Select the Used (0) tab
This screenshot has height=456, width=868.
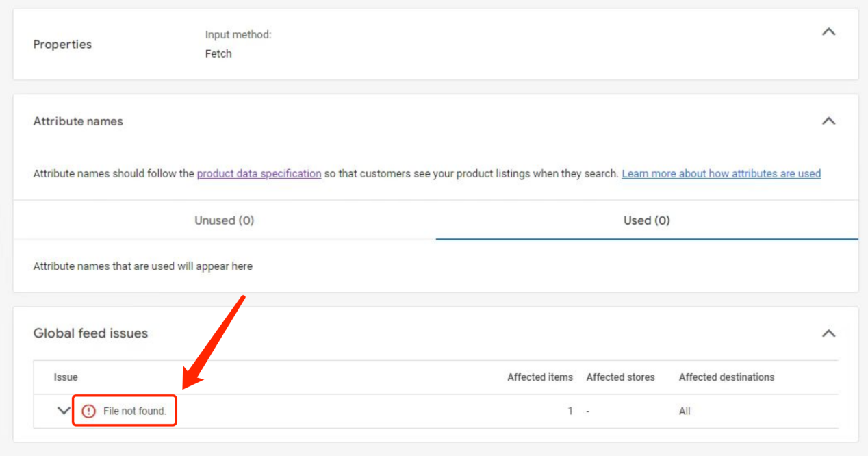click(646, 220)
